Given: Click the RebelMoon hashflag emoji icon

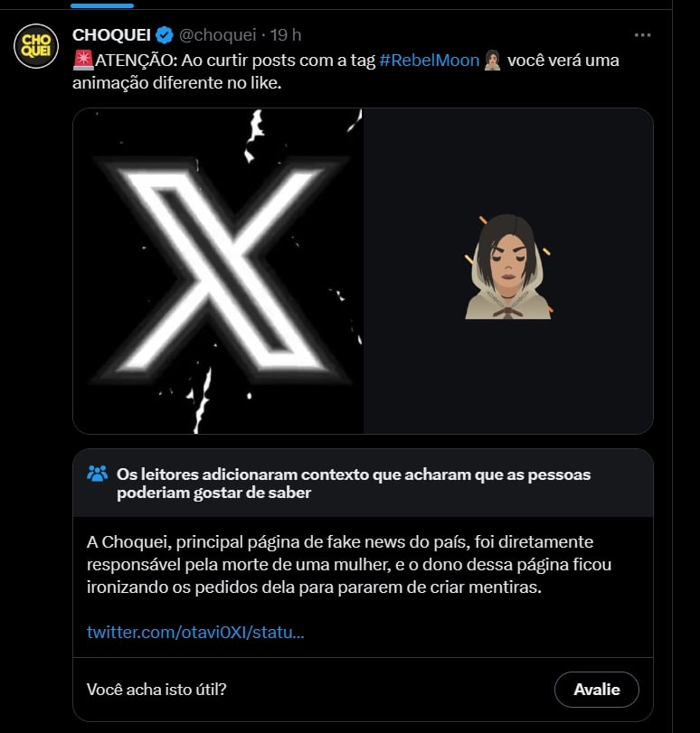Looking at the screenshot, I should click(492, 61).
